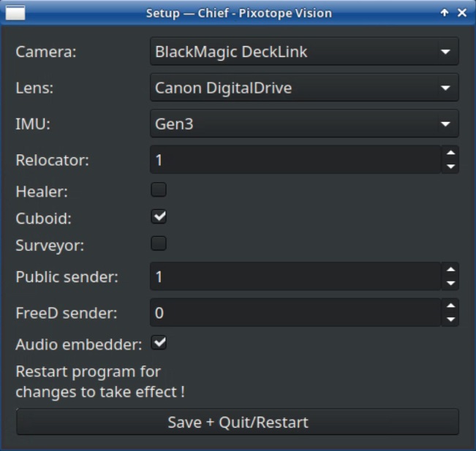This screenshot has height=451, width=476.
Task: Tick the Surveyor checkbox
Action: 159,243
